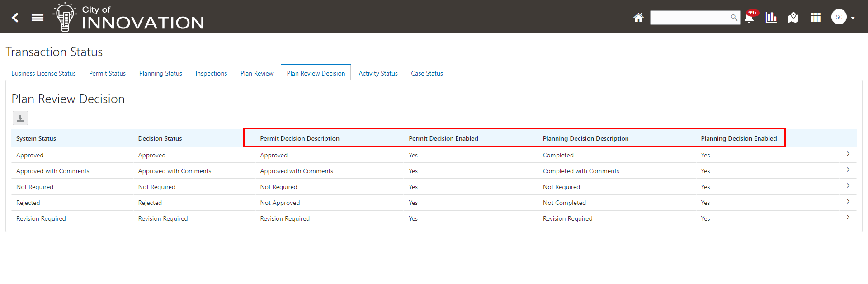The image size is (868, 284).
Task: Click the City of Innovation logo
Action: pyautogui.click(x=129, y=17)
